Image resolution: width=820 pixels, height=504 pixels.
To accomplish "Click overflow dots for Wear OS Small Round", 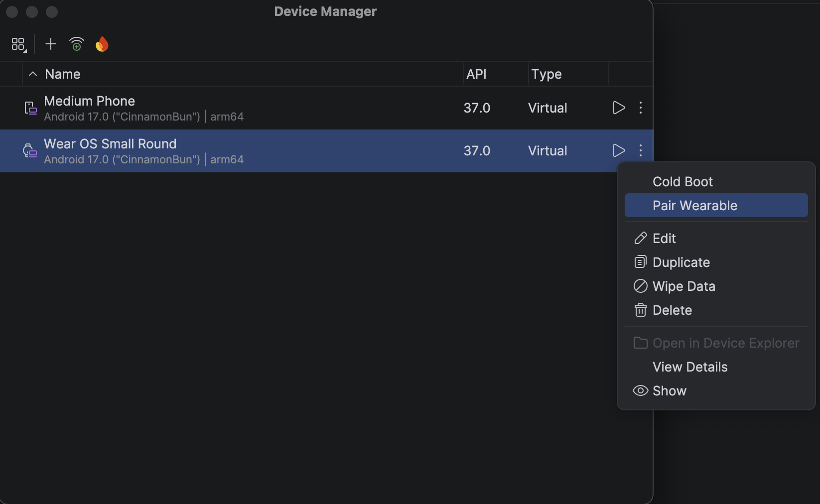I will (641, 150).
